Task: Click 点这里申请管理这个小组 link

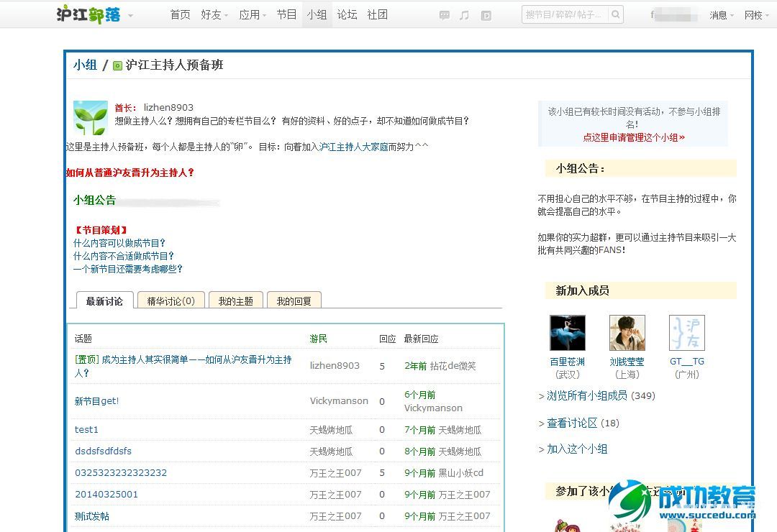Action: 633,137
